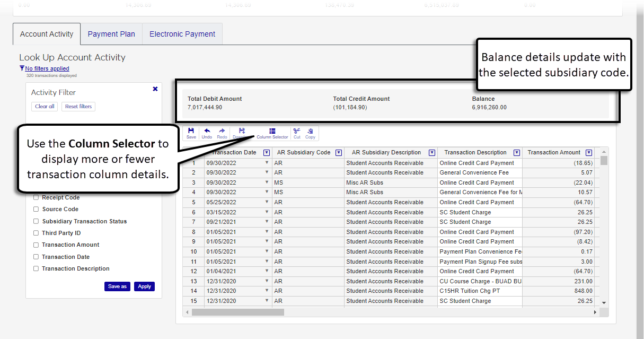The image size is (644, 339).
Task: Open Transaction Description column filter dropdown
Action: [516, 153]
